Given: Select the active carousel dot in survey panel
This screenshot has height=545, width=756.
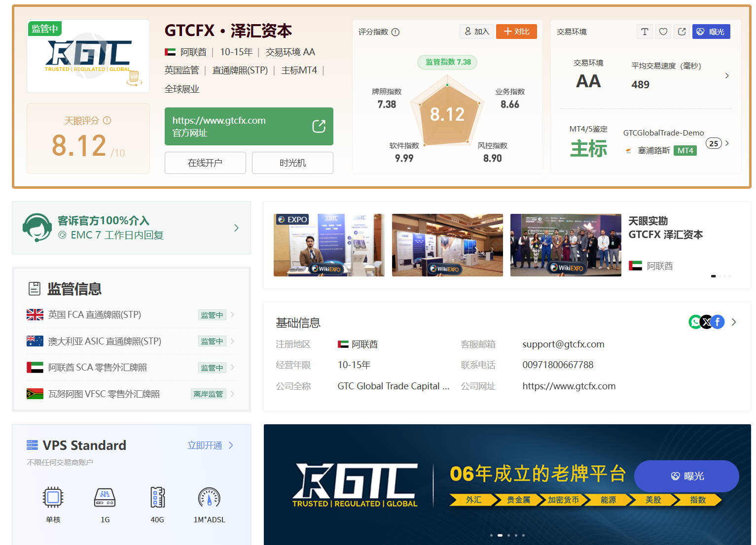Looking at the screenshot, I should tap(713, 276).
